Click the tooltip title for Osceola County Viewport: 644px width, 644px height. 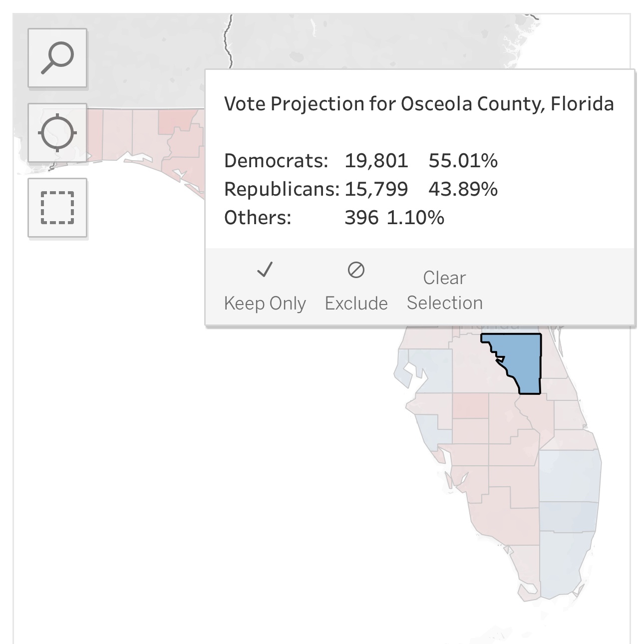click(x=419, y=104)
